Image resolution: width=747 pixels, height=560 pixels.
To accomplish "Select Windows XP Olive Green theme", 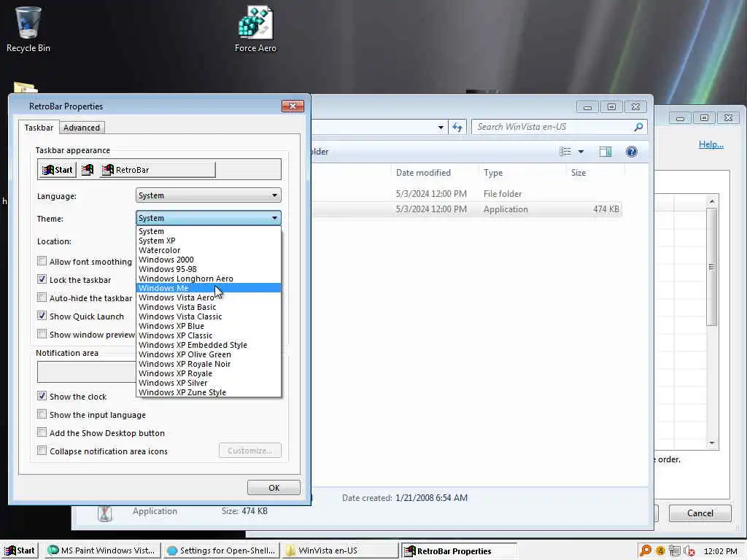I will pos(209,355).
